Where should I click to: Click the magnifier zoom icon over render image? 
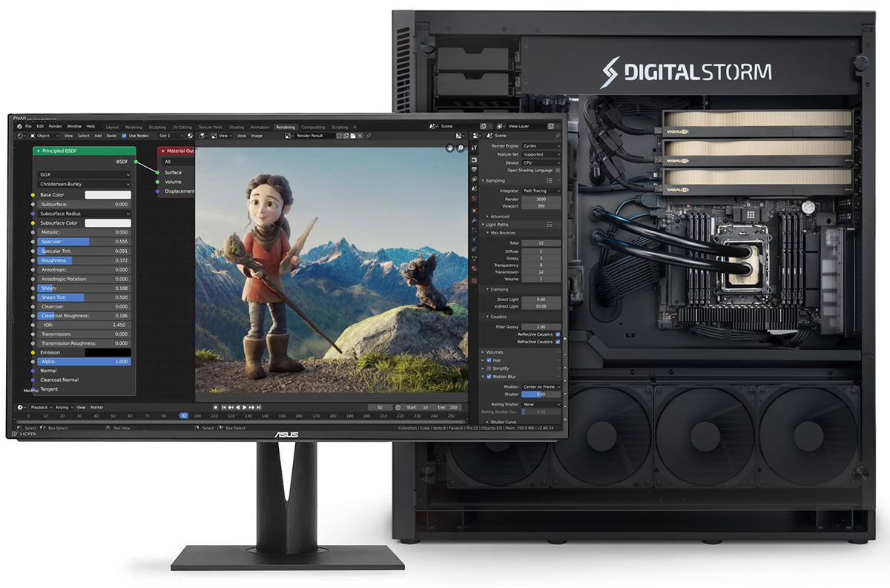pyautogui.click(x=461, y=148)
